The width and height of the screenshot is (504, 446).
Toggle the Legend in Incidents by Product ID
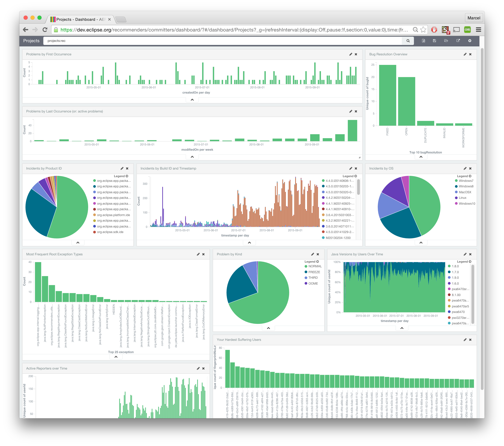click(x=121, y=176)
